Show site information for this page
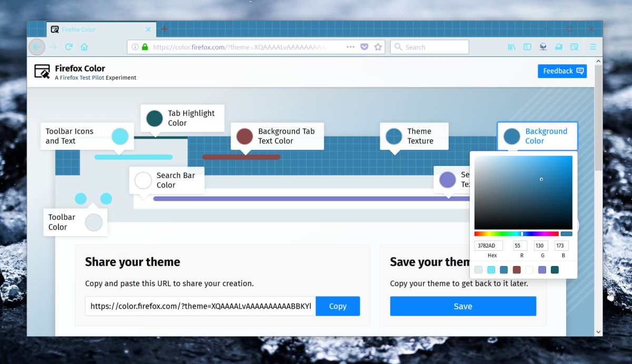Viewport: 632px width, 364px height. click(x=135, y=47)
